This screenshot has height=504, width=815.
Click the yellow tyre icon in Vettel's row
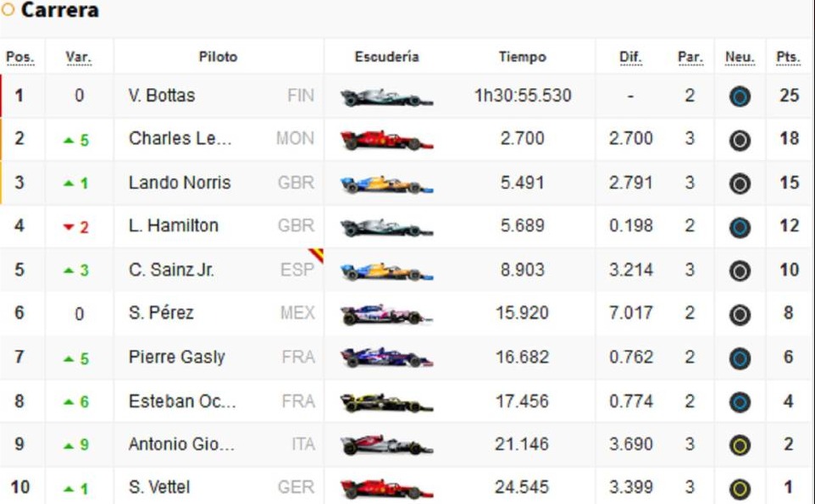[x=740, y=489]
